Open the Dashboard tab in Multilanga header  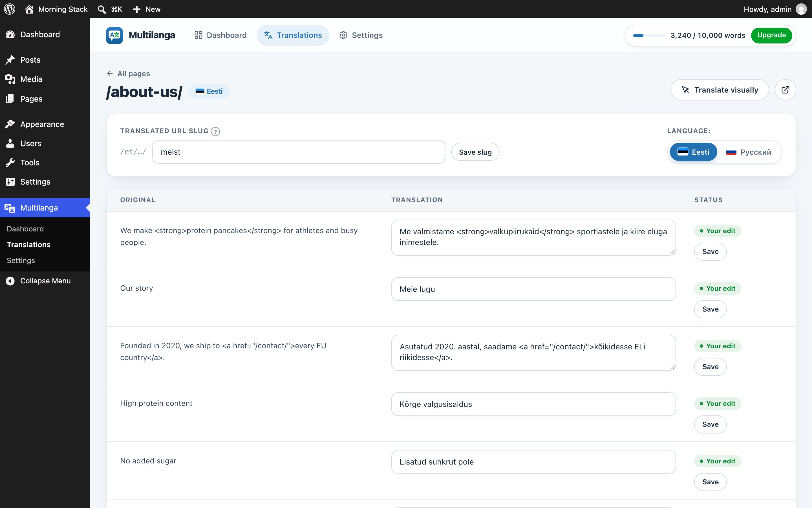pos(220,35)
